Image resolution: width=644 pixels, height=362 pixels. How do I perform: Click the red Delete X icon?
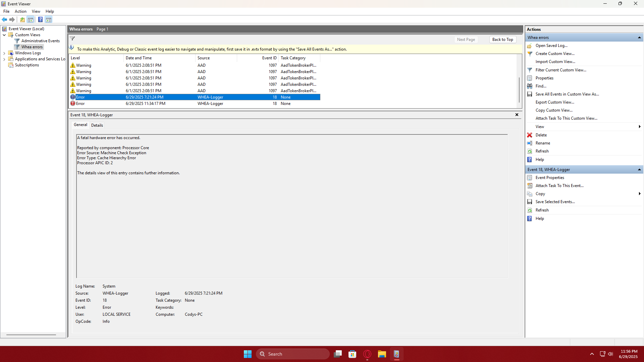coord(530,135)
